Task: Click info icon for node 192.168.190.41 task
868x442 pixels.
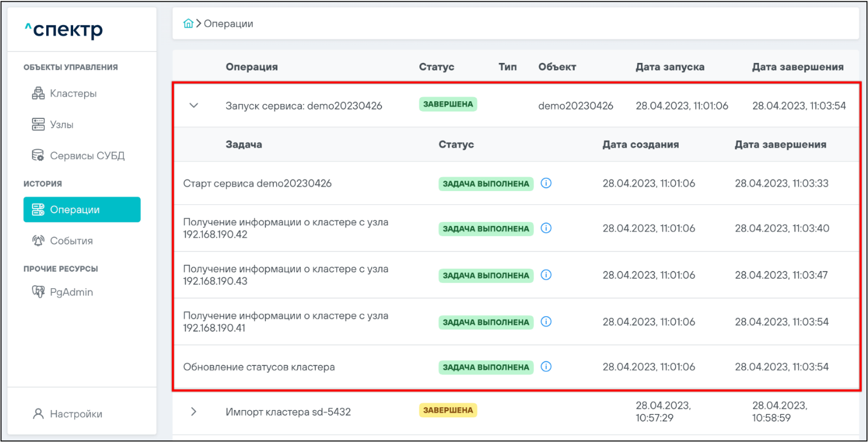Action: [x=546, y=322]
